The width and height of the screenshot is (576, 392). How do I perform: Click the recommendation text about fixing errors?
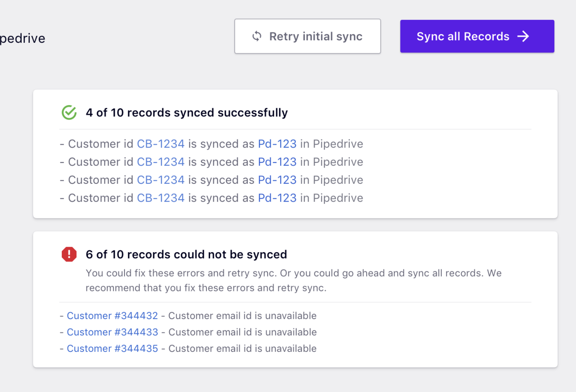pos(293,280)
